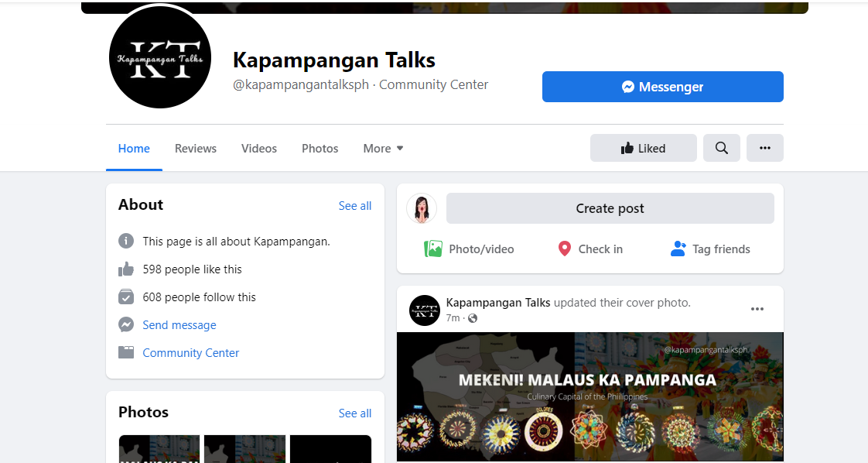Open the third photo thumbnail in Photos
Screen dimensions: 868x463
330,449
